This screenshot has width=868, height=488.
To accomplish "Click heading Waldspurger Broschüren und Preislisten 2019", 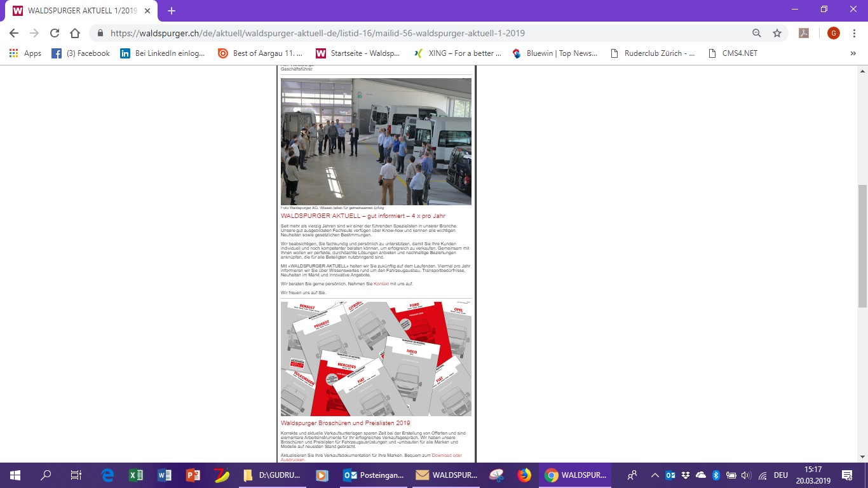I will coord(345,423).
